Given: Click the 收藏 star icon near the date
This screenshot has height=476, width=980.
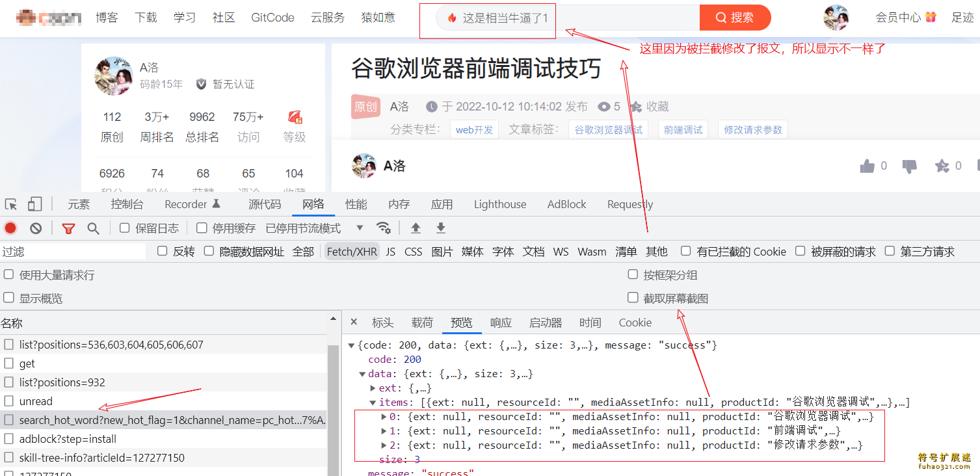Looking at the screenshot, I should pos(636,107).
